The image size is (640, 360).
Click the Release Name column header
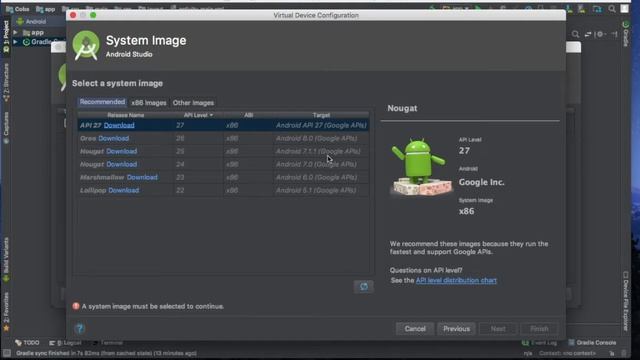125,115
